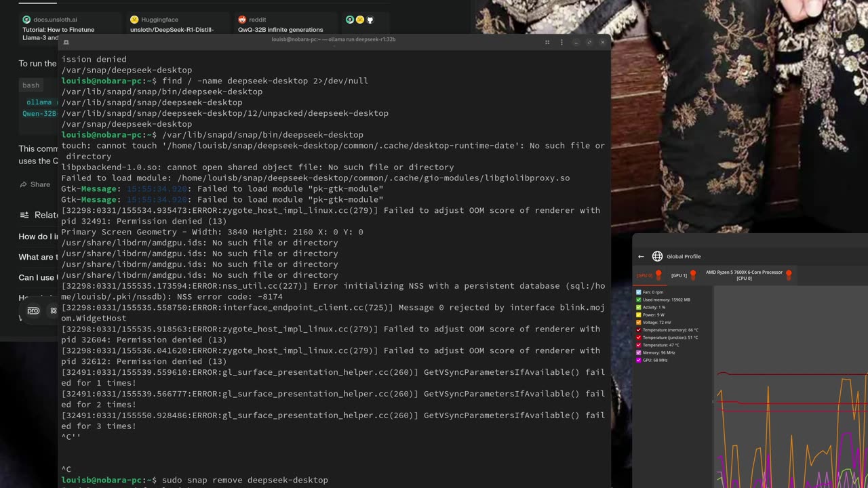Click the docs.unsloth.ai favicon
Image resolution: width=868 pixels, height=488 pixels.
click(x=26, y=20)
